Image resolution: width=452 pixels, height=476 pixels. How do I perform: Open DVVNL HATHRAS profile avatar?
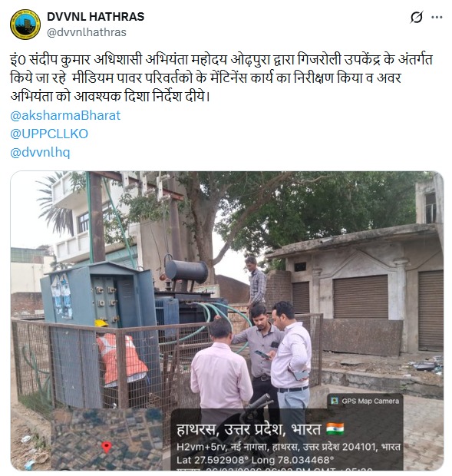25,25
